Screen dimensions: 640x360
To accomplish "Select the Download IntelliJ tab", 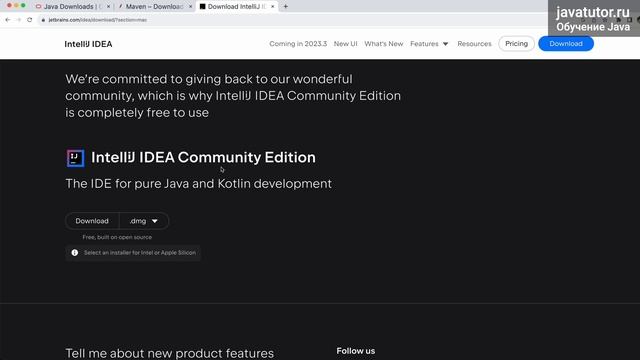I will (x=236, y=7).
